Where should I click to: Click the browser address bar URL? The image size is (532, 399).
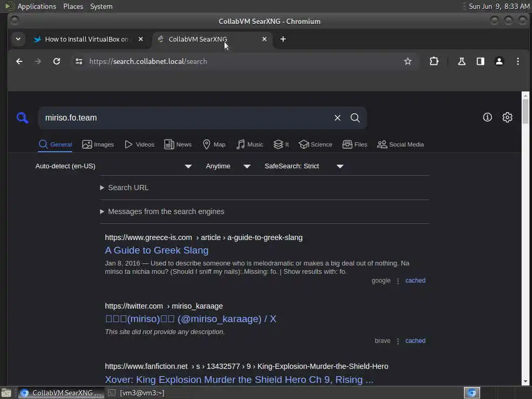tap(148, 61)
